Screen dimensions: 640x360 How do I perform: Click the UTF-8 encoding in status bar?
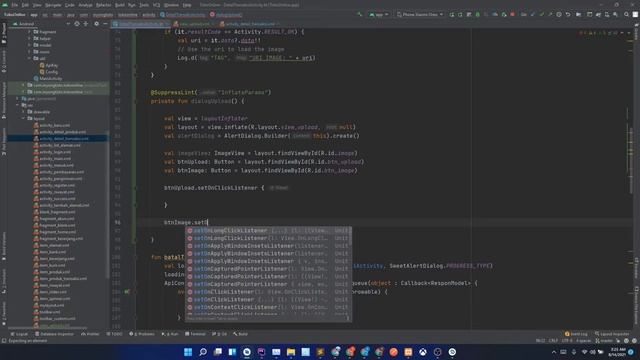tap(567, 340)
